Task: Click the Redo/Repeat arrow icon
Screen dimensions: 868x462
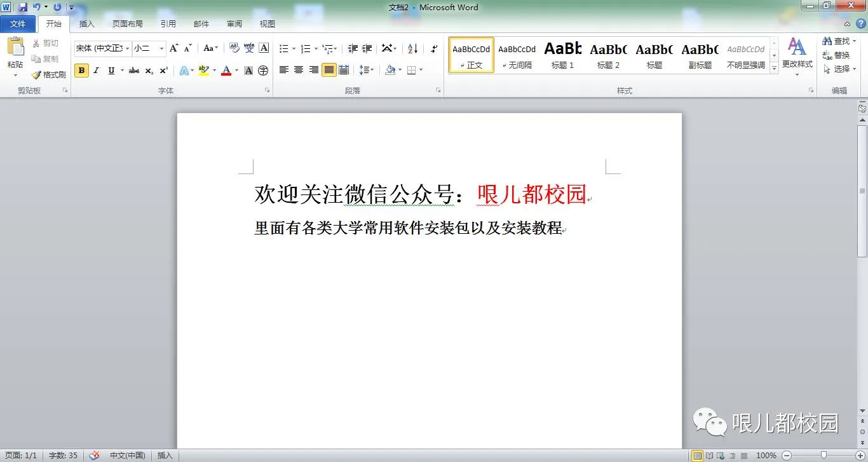Action: pyautogui.click(x=57, y=8)
